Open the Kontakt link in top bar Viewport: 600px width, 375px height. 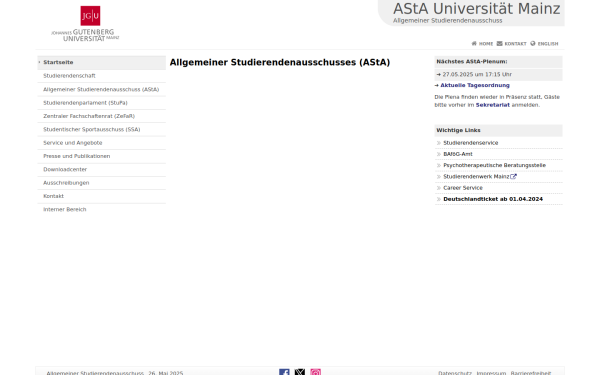[515, 44]
